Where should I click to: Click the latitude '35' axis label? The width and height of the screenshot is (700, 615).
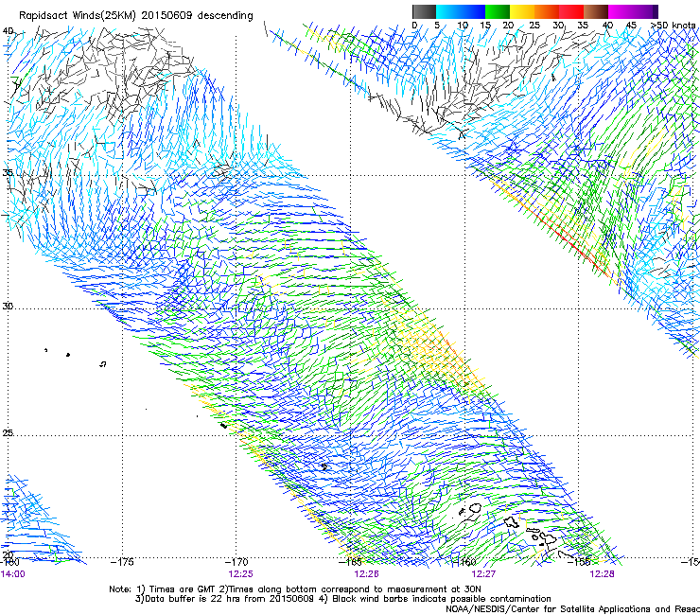[x=8, y=173]
